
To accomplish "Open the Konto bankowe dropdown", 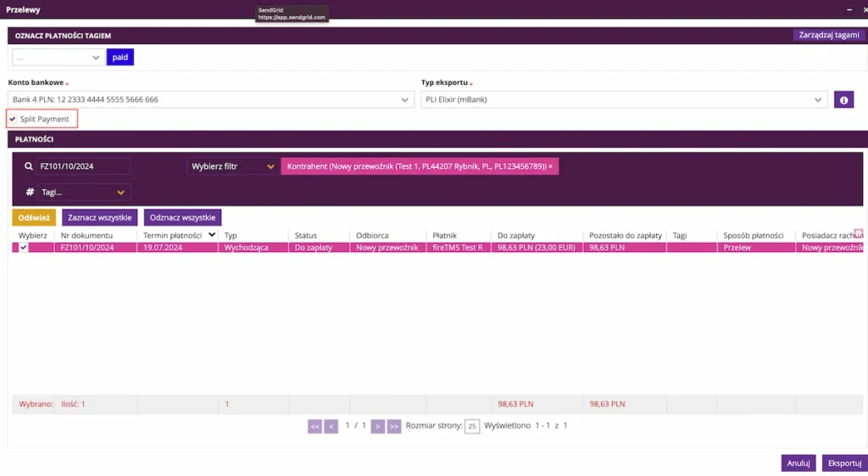I will click(211, 100).
